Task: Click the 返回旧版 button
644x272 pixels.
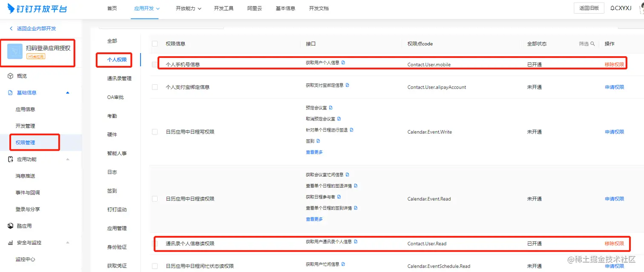Action: [x=589, y=8]
